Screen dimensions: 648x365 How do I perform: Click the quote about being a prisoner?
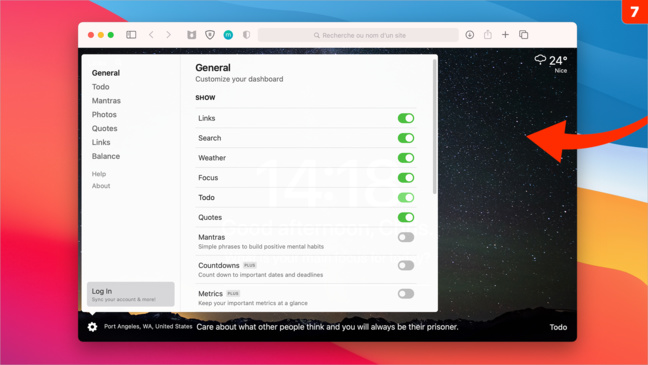pyautogui.click(x=327, y=327)
